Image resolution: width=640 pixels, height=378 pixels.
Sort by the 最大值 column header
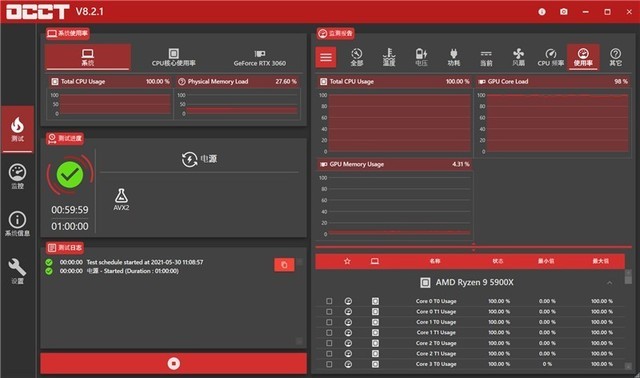(x=600, y=261)
